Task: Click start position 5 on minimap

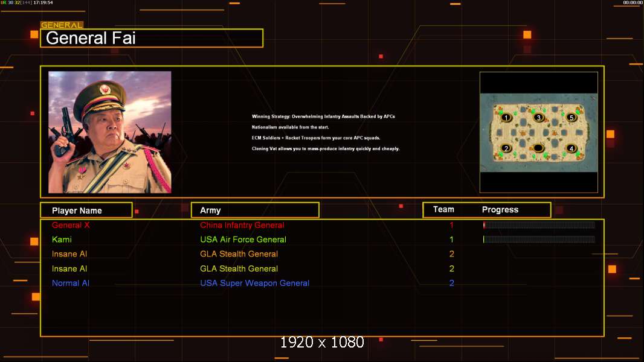Action: (571, 118)
